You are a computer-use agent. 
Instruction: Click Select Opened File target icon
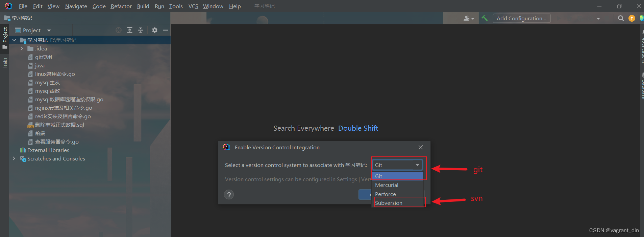point(119,30)
